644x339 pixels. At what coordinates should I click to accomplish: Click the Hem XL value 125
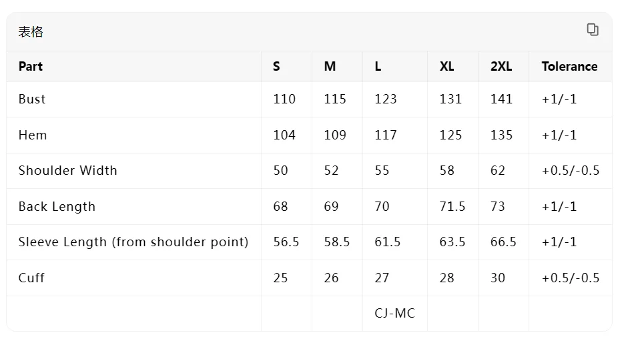click(450, 135)
